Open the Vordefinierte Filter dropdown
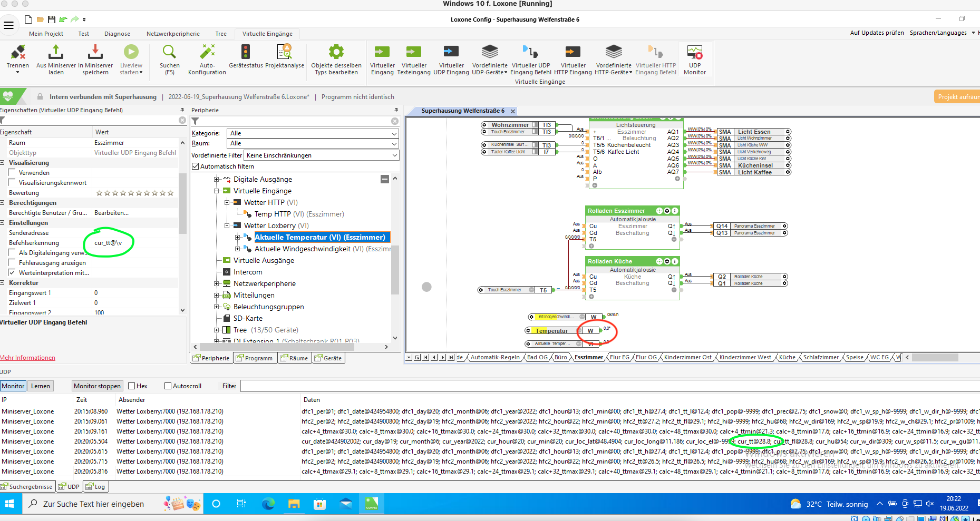Viewport: 980px width, 521px height. (x=322, y=155)
